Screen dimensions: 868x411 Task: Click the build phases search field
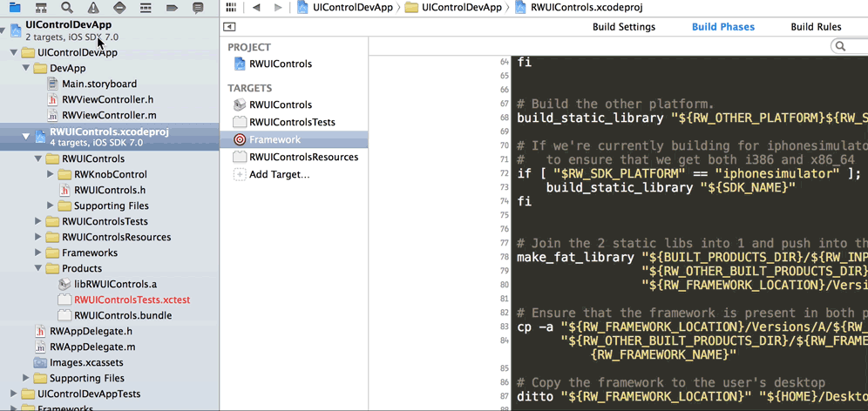pyautogui.click(x=851, y=46)
